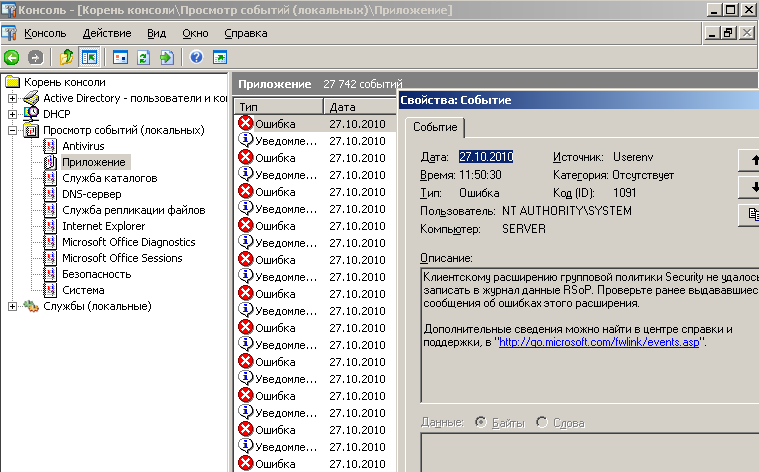Screen dimensions: 759x472
Task: Expand the Active Directory tree node
Action: [12, 98]
